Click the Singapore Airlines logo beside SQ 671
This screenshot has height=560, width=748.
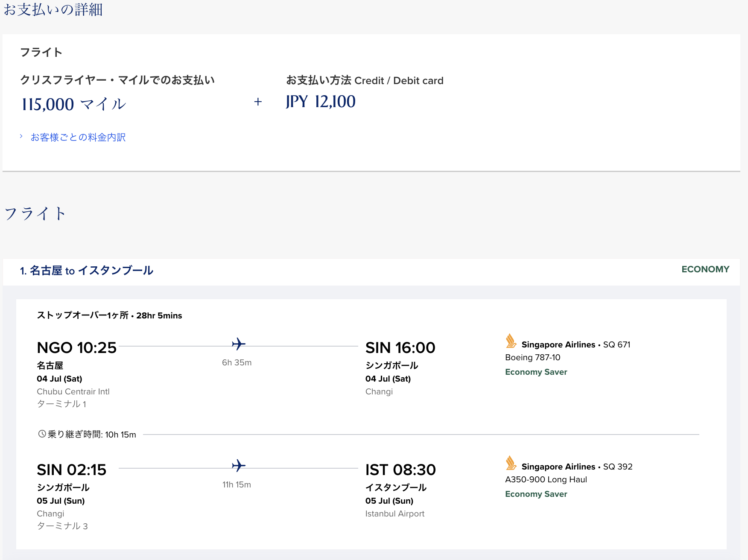[x=511, y=341]
